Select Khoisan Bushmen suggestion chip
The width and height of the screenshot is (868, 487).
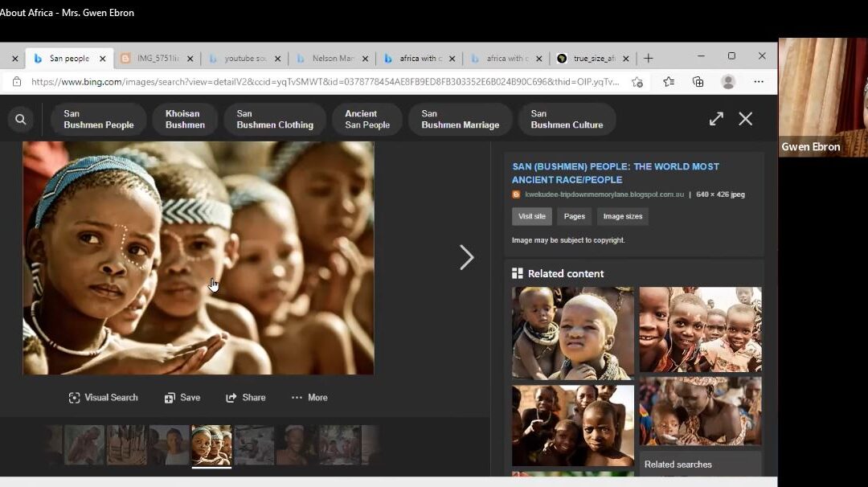[185, 119]
